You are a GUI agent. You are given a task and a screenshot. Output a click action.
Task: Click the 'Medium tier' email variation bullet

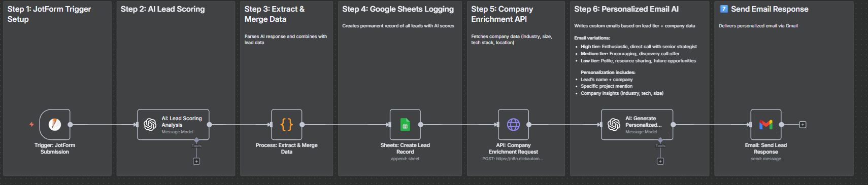pos(630,54)
